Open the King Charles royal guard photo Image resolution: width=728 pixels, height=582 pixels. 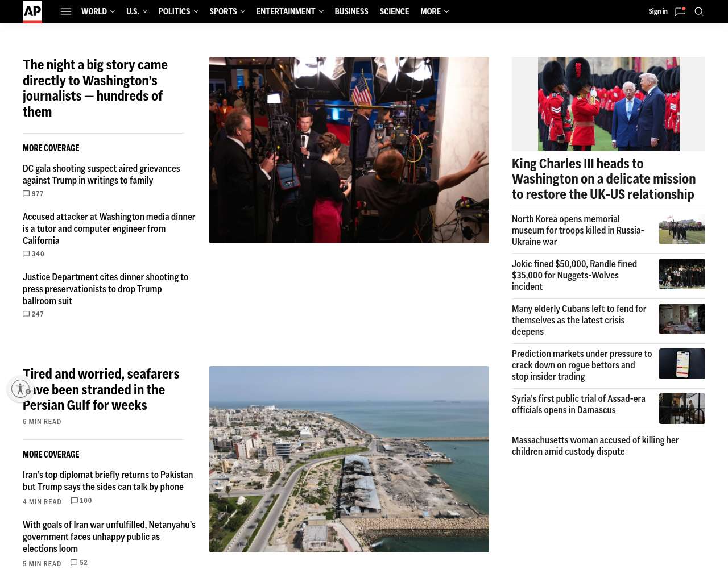pyautogui.click(x=609, y=104)
